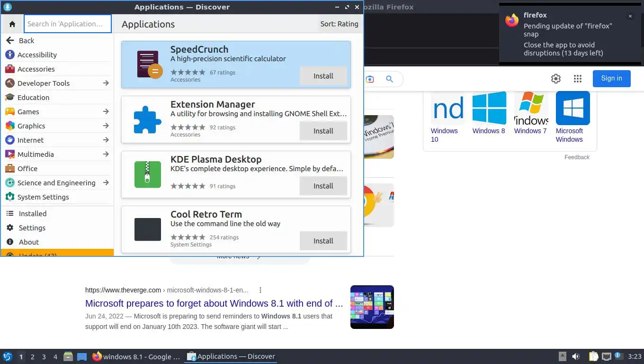Click the Back arrow icon in sidebar
Screen dimensions: 644x364
click(10, 41)
